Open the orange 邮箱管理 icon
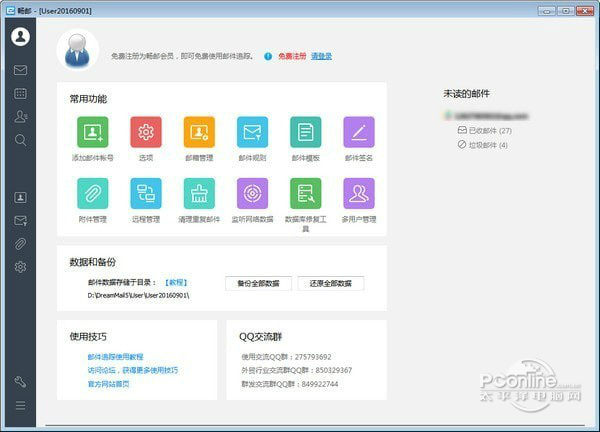600x432 pixels. click(x=199, y=132)
